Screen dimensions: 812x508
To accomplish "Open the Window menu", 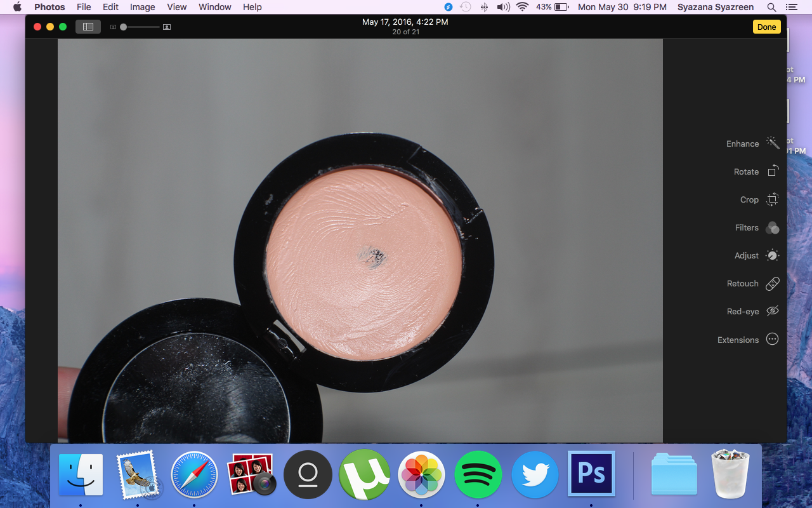I will tap(215, 7).
